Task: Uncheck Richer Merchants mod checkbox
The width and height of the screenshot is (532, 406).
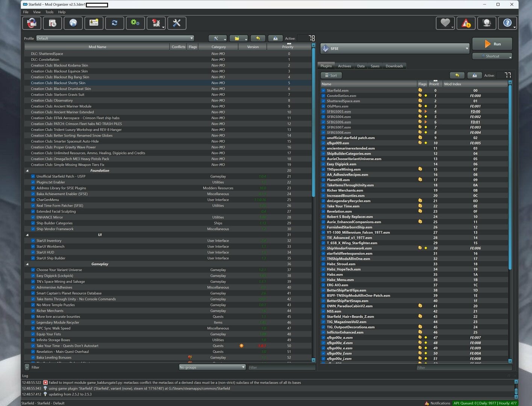Action: point(33,311)
